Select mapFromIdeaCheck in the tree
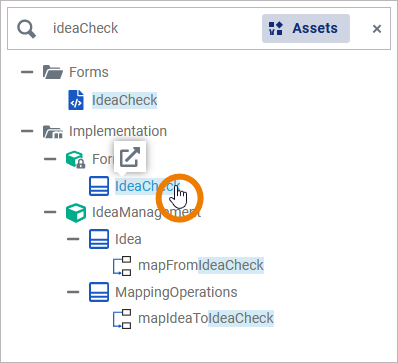This screenshot has width=398, height=363. tap(201, 265)
